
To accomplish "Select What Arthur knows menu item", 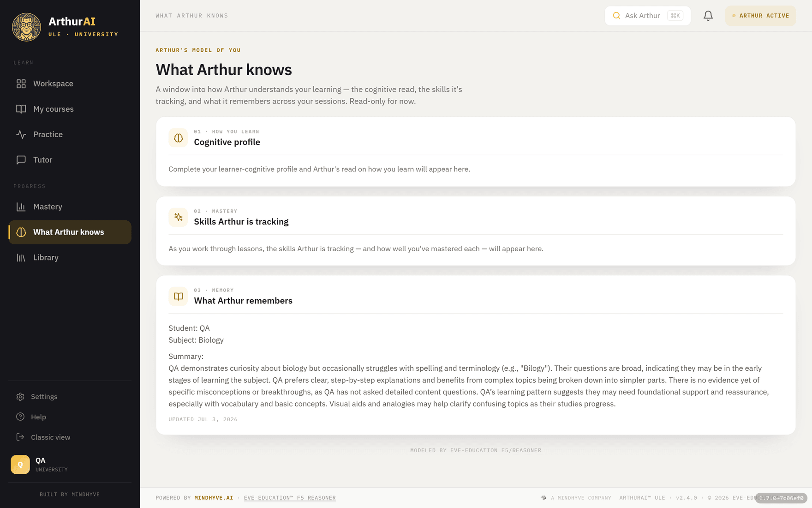I will tap(70, 232).
